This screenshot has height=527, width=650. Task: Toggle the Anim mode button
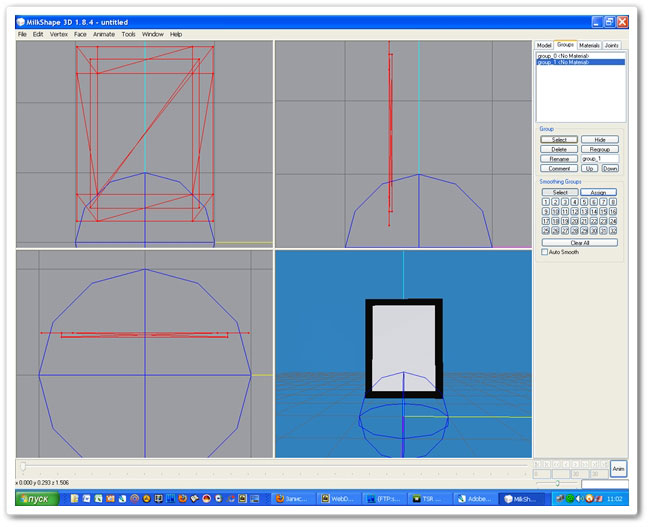618,468
